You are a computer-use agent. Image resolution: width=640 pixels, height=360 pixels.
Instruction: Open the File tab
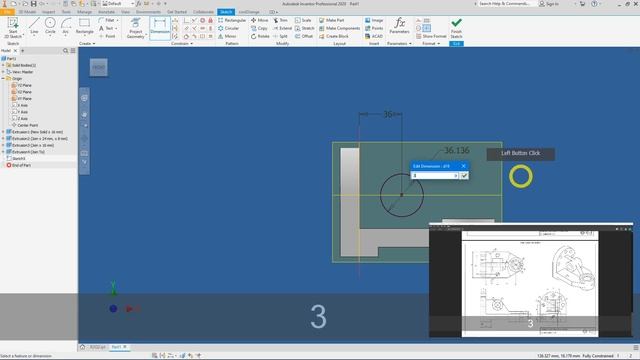(x=7, y=12)
